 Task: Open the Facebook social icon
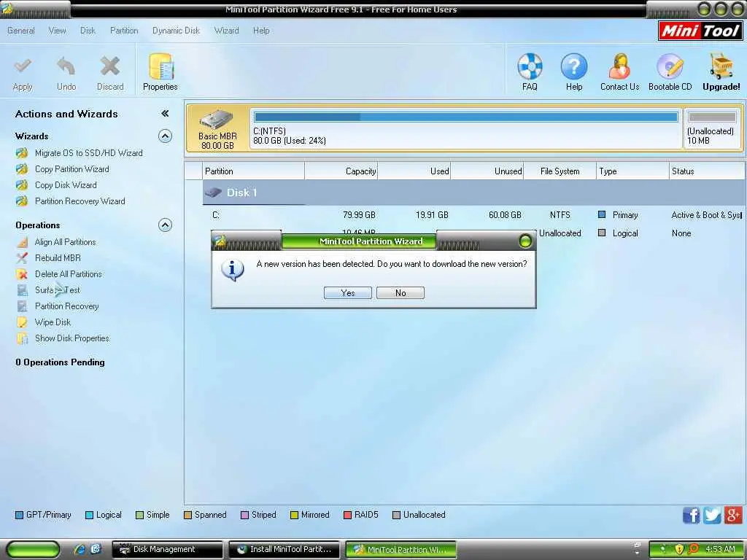(x=692, y=516)
